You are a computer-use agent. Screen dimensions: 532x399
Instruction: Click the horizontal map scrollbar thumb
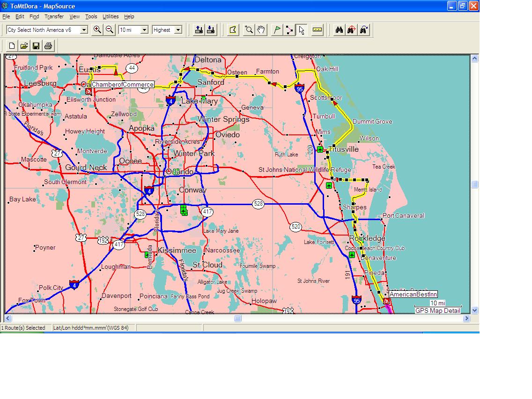point(237,318)
